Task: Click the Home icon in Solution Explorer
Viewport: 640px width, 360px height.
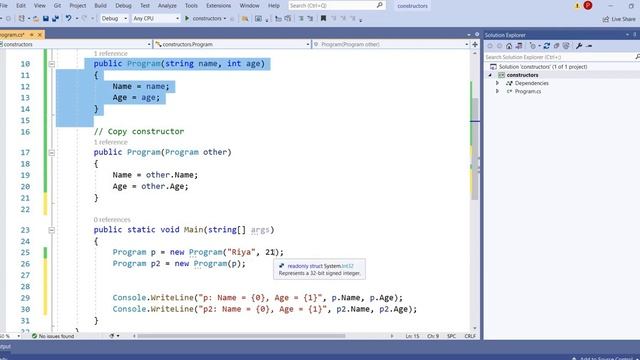Action: point(509,46)
